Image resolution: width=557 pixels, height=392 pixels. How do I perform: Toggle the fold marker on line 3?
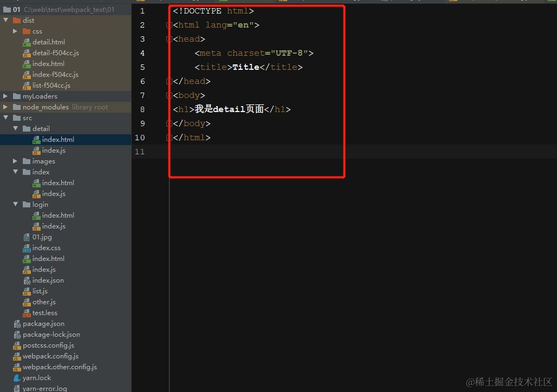[169, 39]
